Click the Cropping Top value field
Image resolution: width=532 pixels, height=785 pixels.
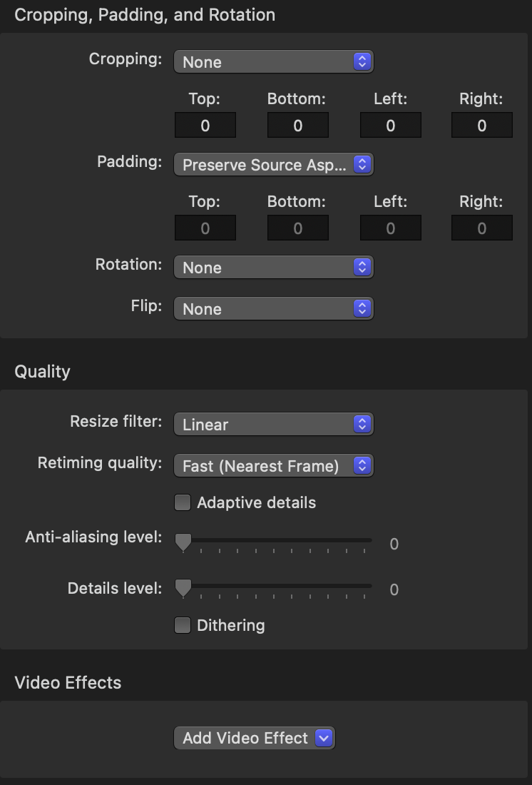[x=205, y=126]
